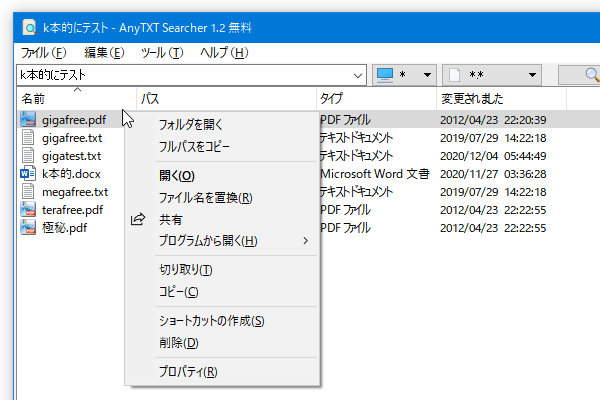
Task: Click the date 2012/04/23 22:20:39
Action: (493, 120)
